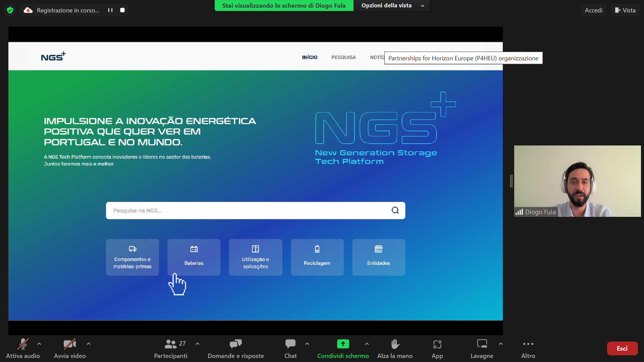Click the participant count 27
This screenshot has width=644, height=362.
pos(182,344)
